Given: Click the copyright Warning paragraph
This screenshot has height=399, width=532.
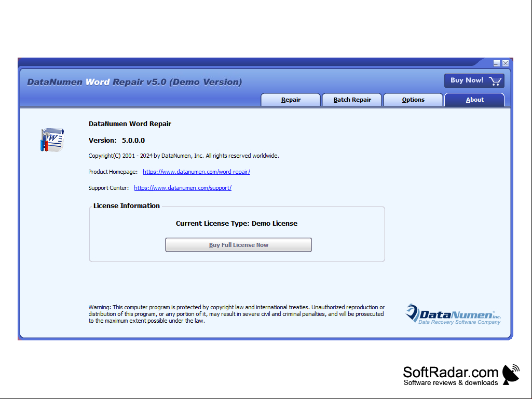Looking at the screenshot, I should [237, 314].
